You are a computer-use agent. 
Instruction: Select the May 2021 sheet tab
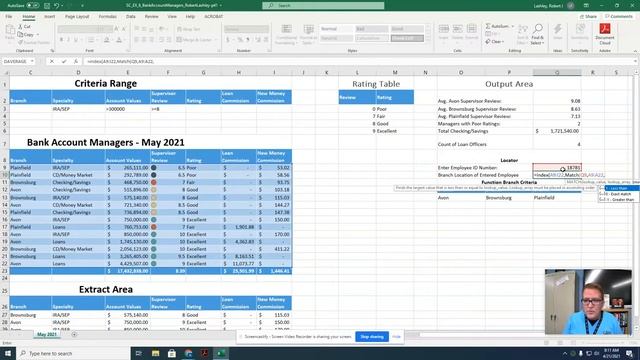tap(47, 334)
